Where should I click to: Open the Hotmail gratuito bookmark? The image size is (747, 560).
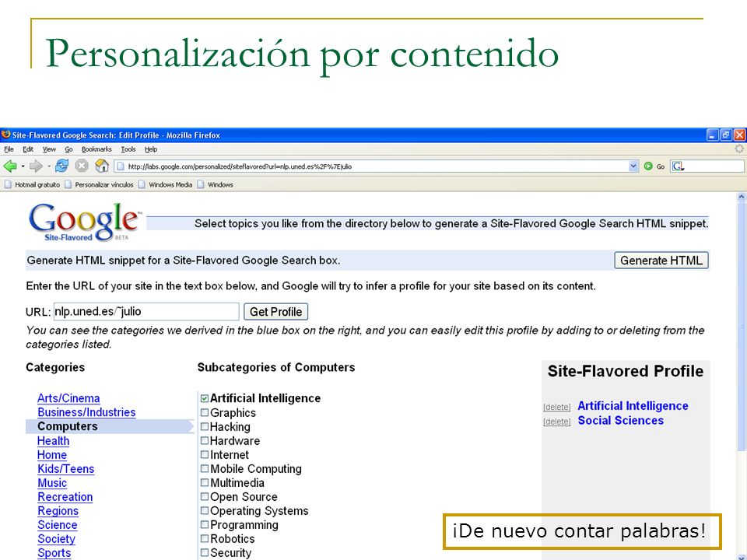pyautogui.click(x=33, y=184)
